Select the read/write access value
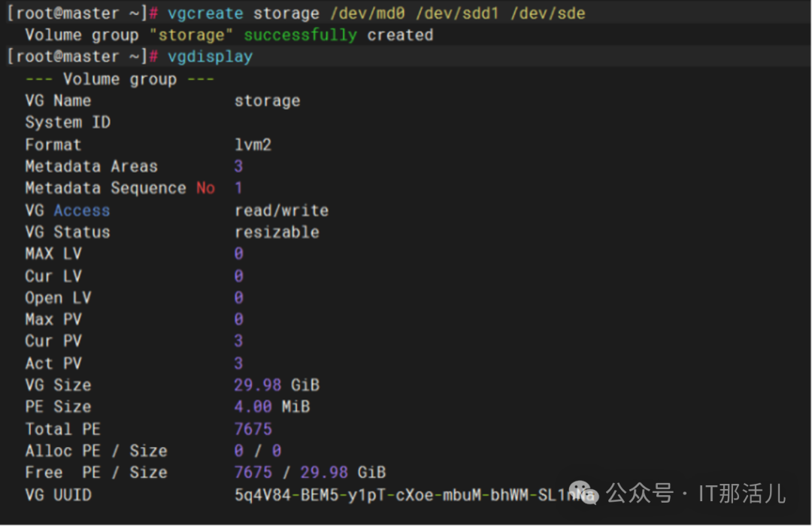Screen dimensions: 812x526 [x=281, y=211]
